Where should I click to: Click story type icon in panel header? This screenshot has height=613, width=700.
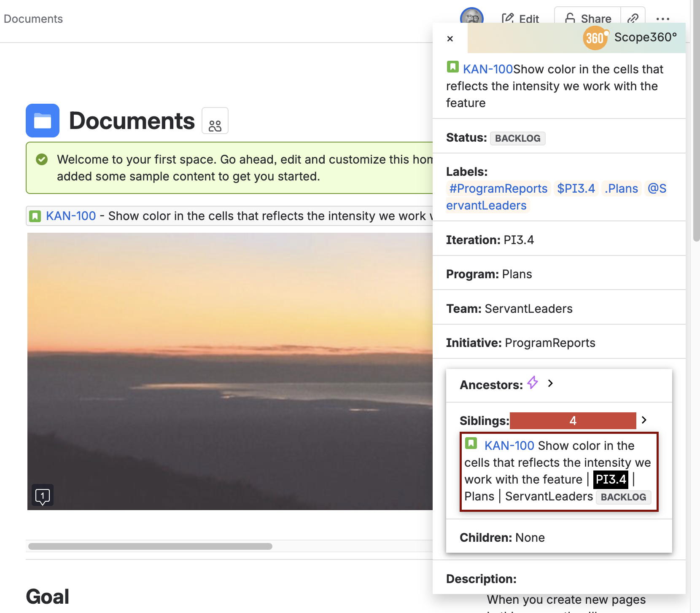453,67
